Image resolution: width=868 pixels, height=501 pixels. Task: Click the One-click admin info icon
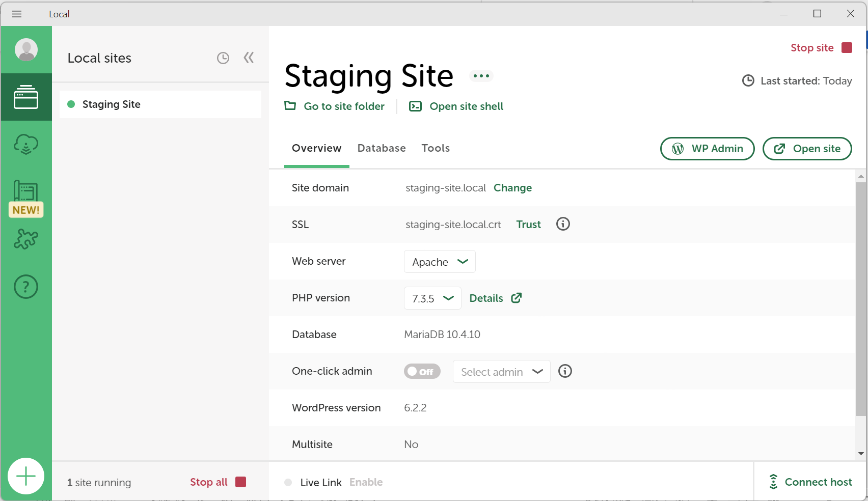[x=565, y=371]
